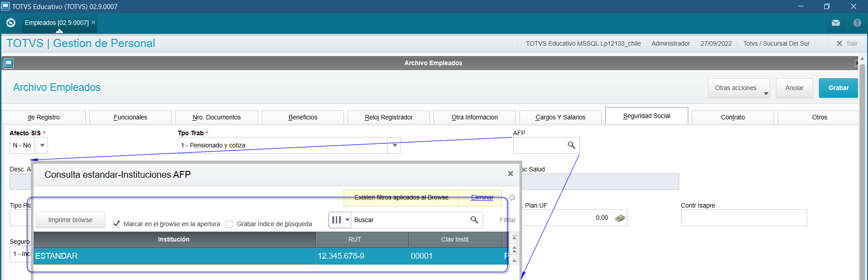Switch to the de Registro tab
The height and width of the screenshot is (280, 868).
(44, 117)
